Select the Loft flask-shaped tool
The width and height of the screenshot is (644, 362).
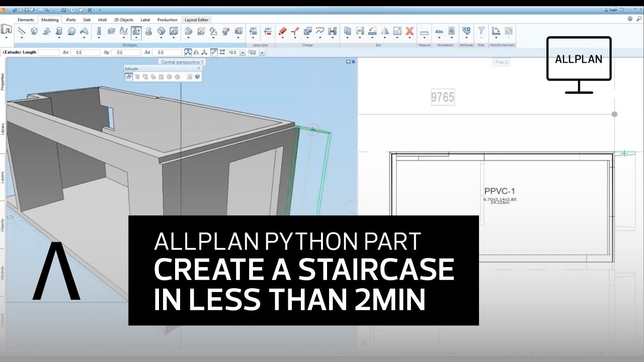tap(148, 31)
